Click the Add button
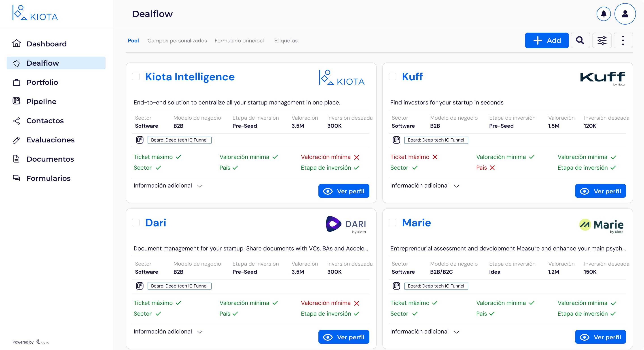This screenshot has height=350, width=644. click(547, 40)
